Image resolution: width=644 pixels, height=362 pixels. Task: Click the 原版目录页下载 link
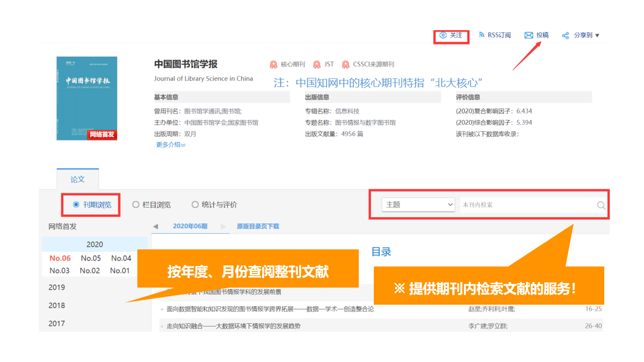(258, 226)
